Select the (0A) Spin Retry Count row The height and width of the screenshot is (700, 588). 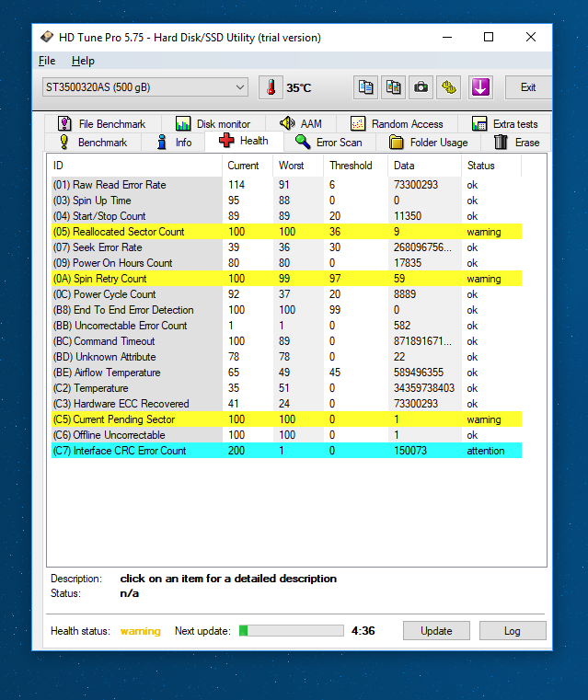tap(286, 279)
